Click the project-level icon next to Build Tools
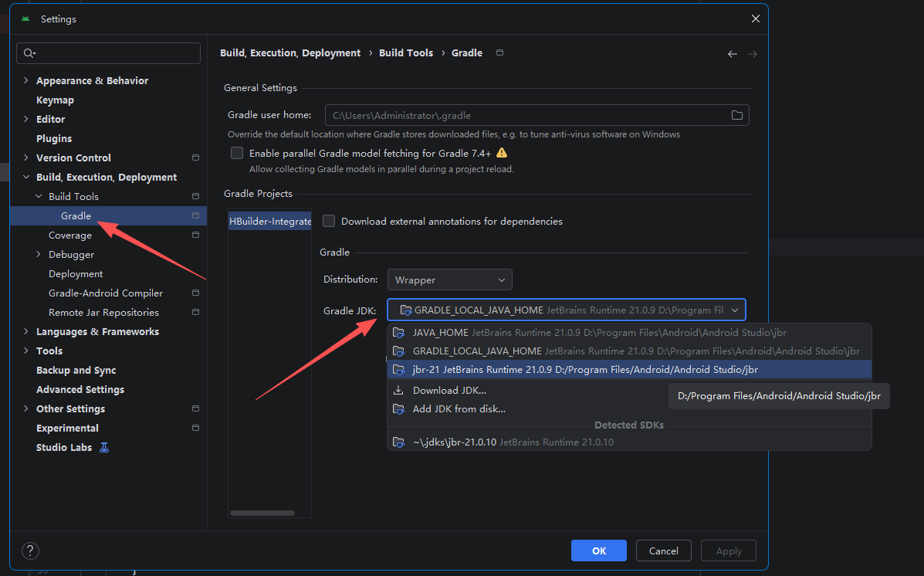Image resolution: width=924 pixels, height=576 pixels. 195,196
